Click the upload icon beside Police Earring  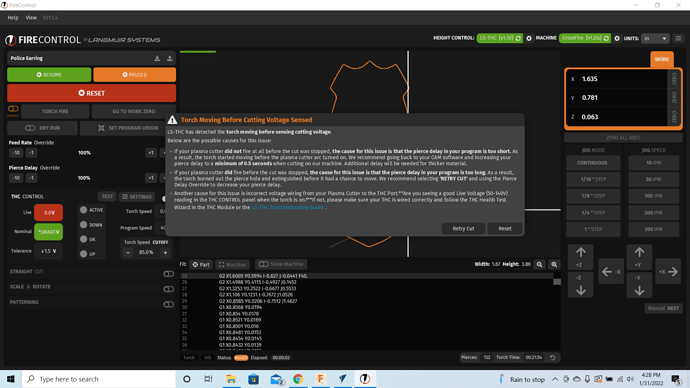[169, 58]
